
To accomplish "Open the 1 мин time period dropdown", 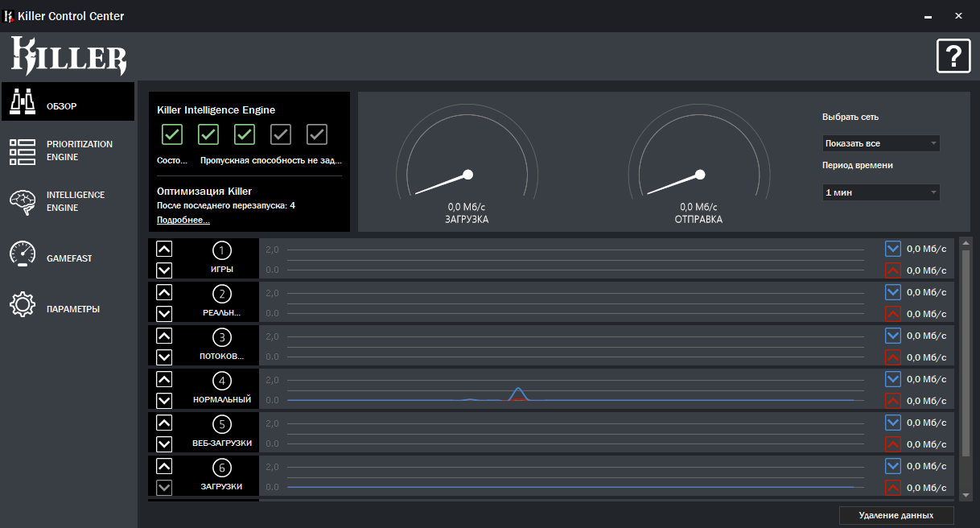I will click(x=880, y=193).
